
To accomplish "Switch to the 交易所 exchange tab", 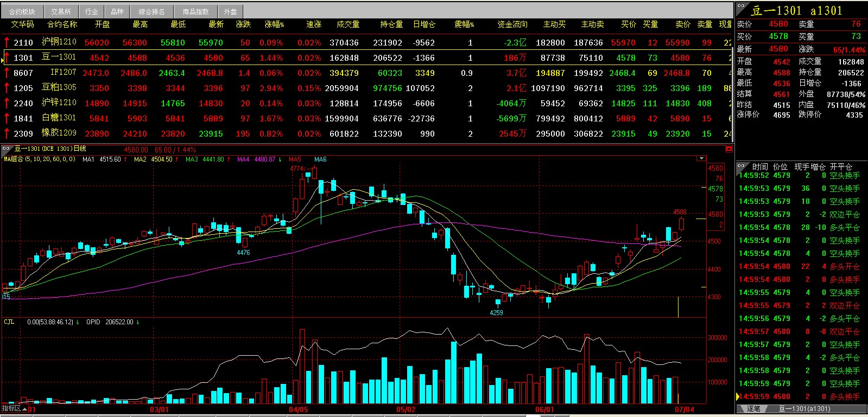I will [61, 11].
